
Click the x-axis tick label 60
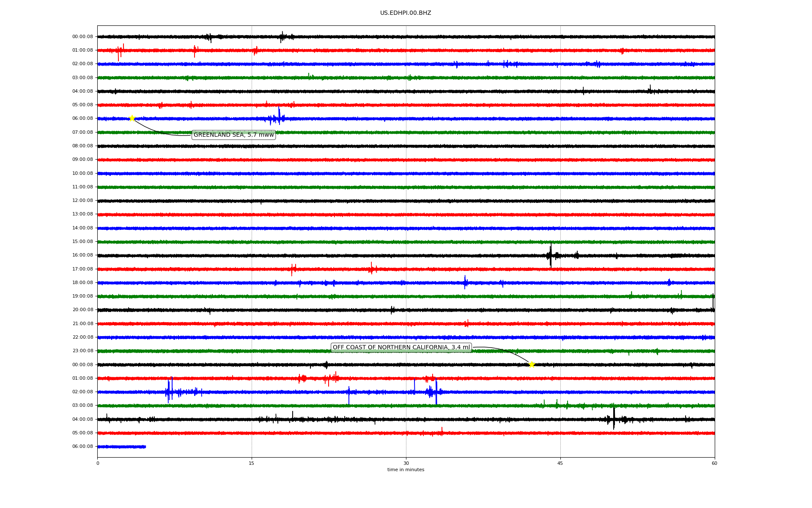(x=714, y=463)
